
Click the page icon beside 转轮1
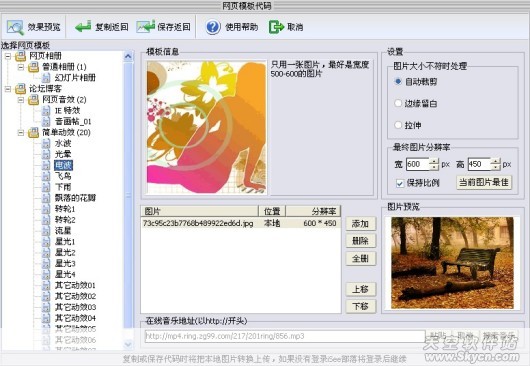point(46,209)
